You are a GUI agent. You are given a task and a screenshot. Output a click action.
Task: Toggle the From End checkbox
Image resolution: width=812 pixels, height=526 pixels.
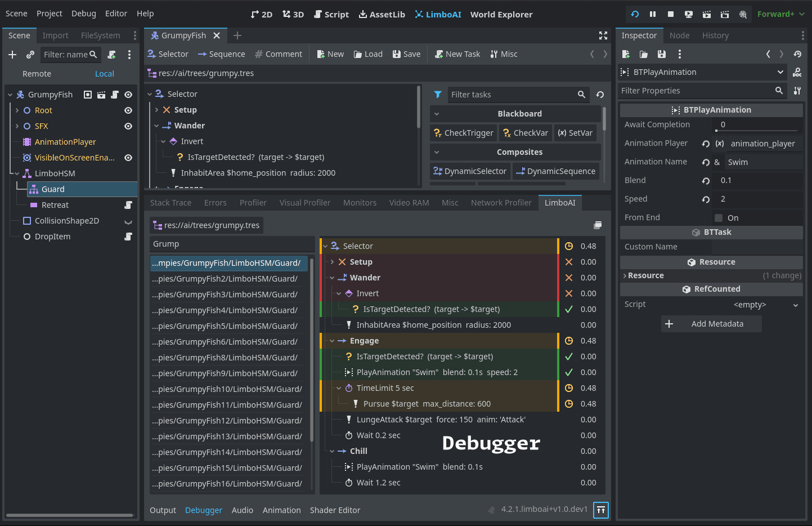719,217
